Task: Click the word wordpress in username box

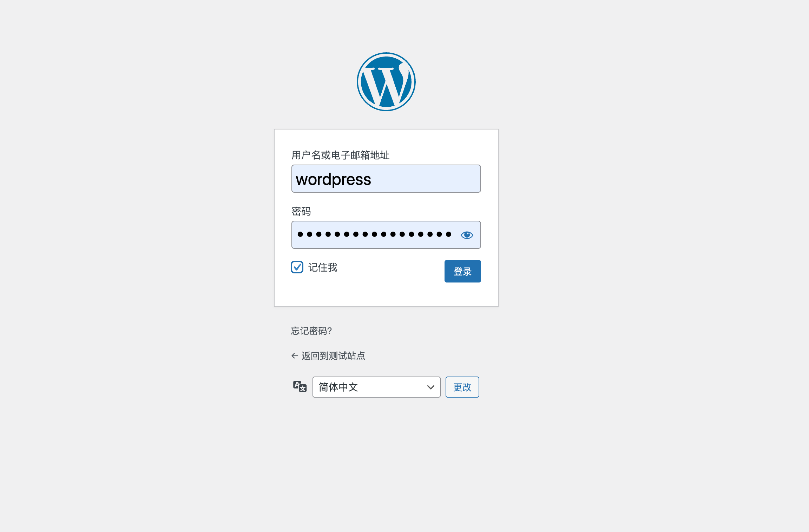Action: (333, 180)
